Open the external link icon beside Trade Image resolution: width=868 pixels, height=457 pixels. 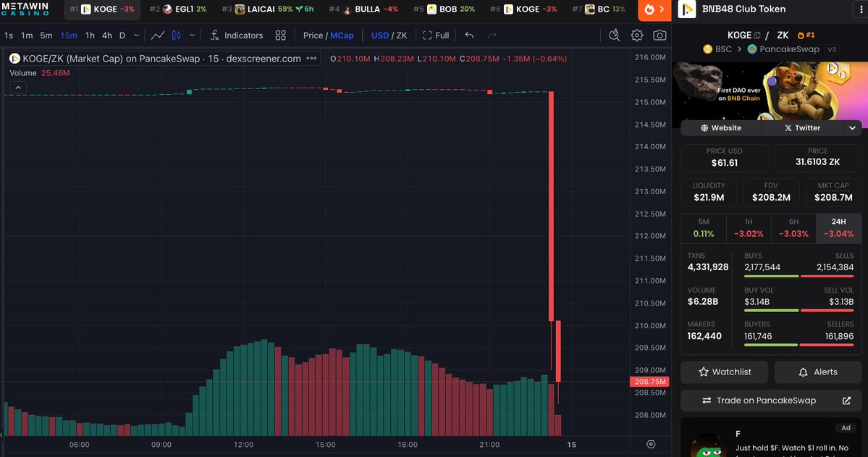tap(846, 401)
